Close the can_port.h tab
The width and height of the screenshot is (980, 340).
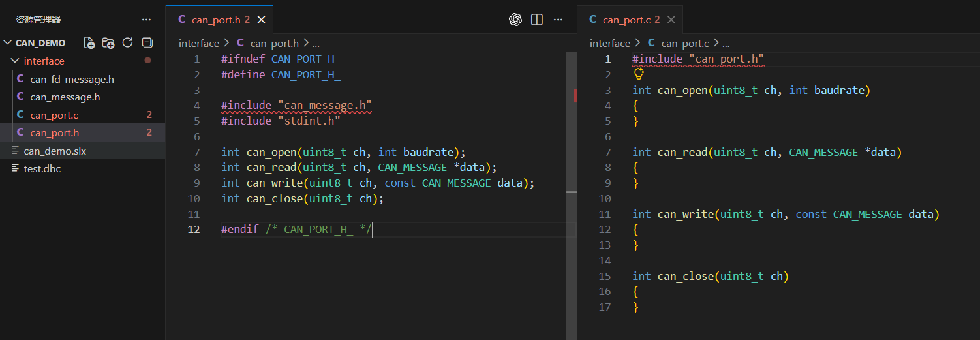pos(262,20)
